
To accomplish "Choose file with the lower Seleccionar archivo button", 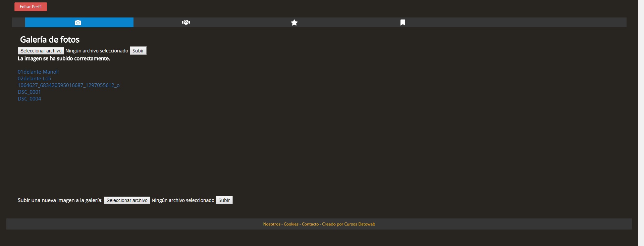I will pos(127,200).
